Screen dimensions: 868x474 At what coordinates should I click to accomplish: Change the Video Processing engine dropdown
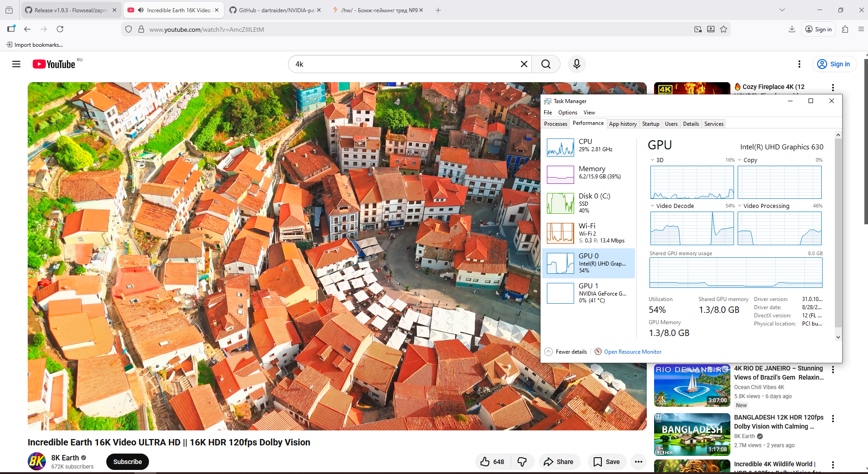[740, 206]
